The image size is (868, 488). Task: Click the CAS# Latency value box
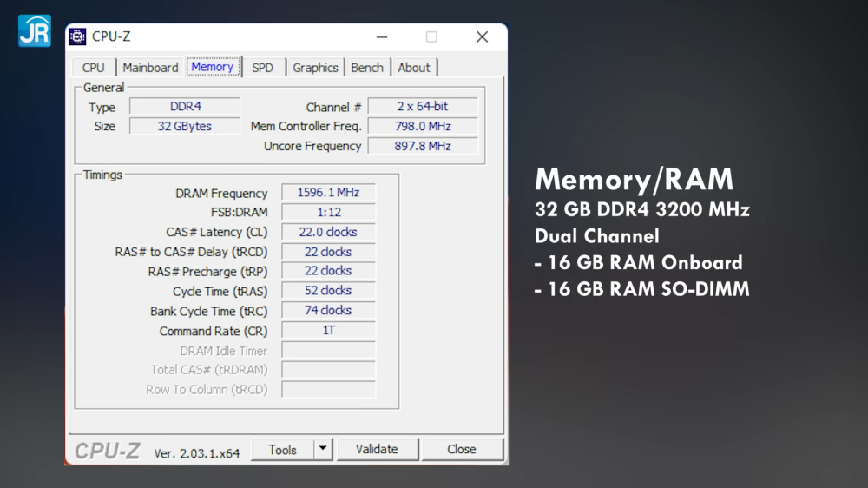click(x=328, y=232)
